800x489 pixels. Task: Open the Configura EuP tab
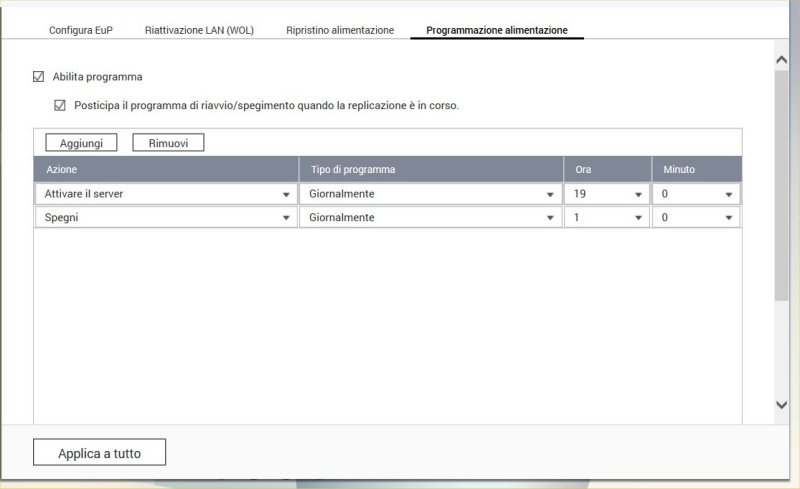(x=81, y=31)
